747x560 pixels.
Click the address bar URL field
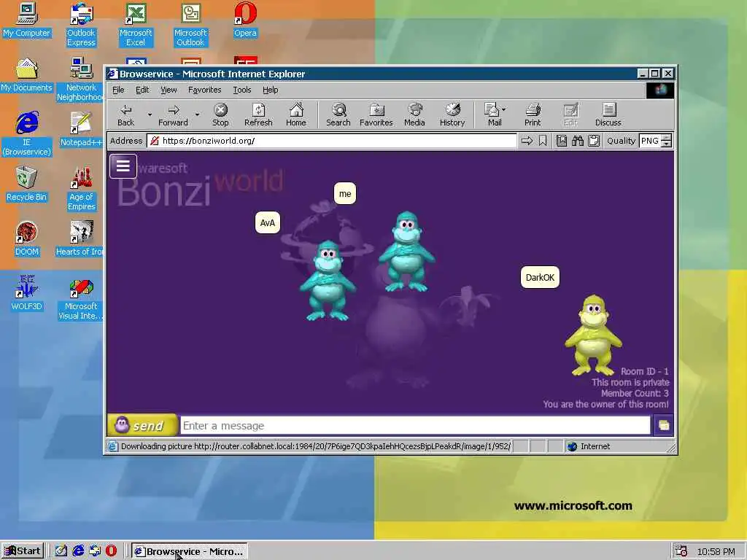(x=332, y=141)
